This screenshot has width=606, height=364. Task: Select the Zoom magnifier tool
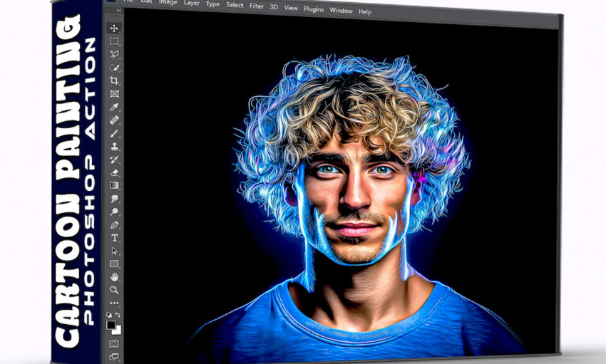[x=114, y=290]
